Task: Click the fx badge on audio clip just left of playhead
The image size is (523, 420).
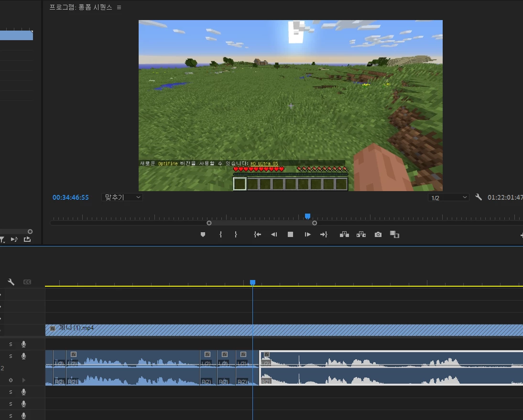Action: coord(243,355)
